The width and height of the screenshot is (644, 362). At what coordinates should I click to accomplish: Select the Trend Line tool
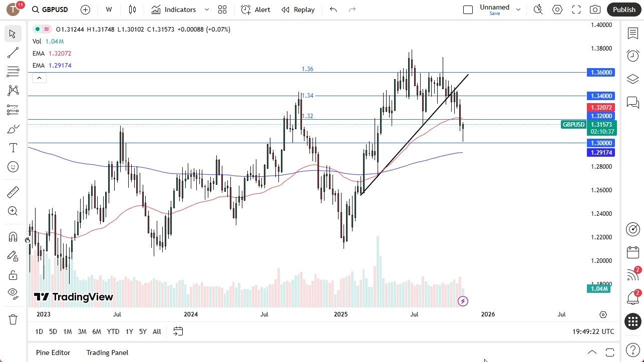coord(13,53)
